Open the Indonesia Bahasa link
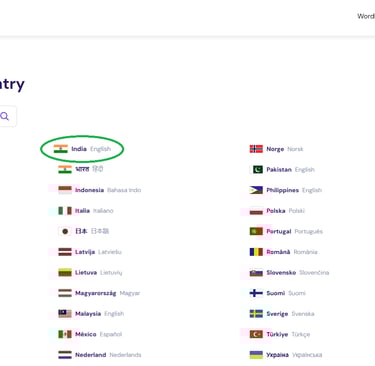375x366 pixels. (100, 190)
